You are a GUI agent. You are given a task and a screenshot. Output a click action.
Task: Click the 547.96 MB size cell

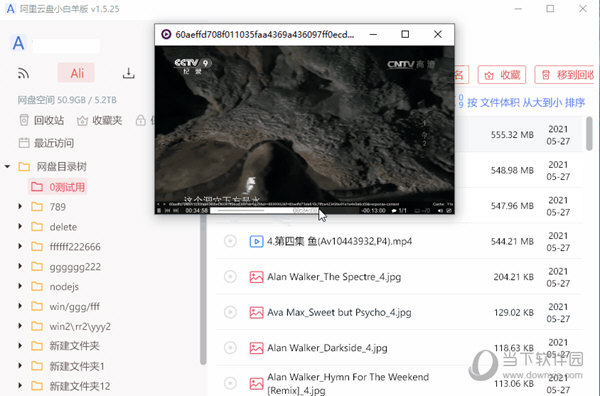click(x=512, y=206)
